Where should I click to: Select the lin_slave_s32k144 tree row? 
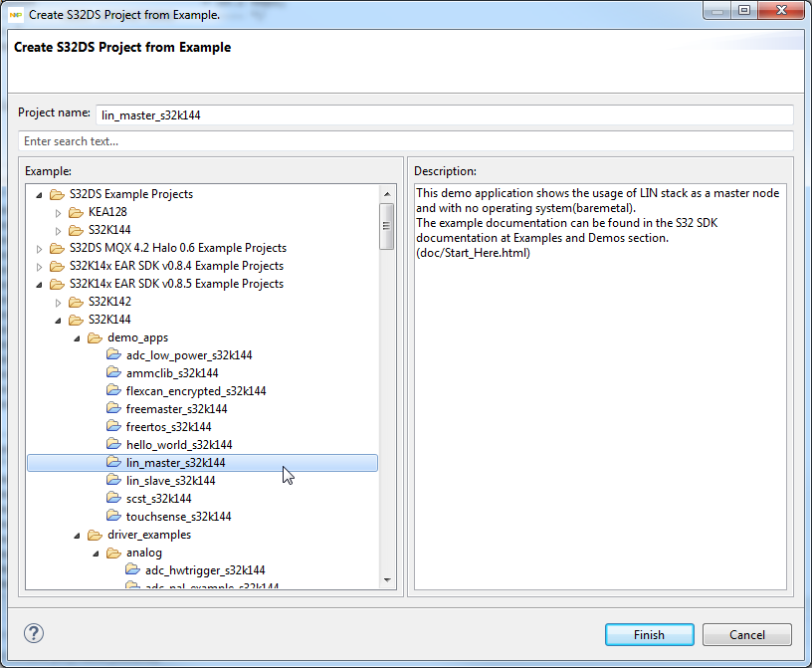[202, 481]
